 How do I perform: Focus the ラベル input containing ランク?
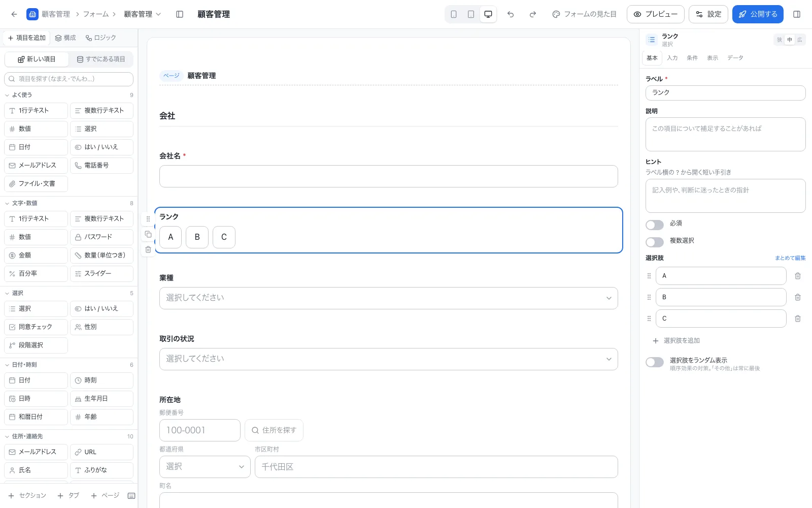tap(726, 93)
